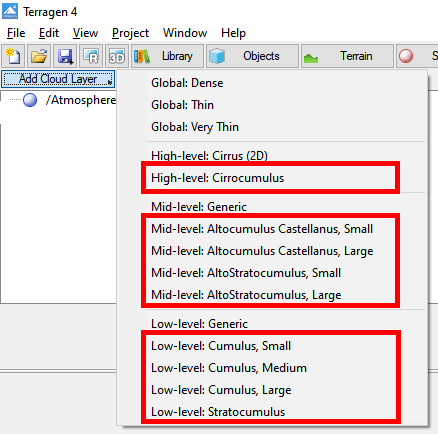Open the Edit menu

tap(49, 33)
